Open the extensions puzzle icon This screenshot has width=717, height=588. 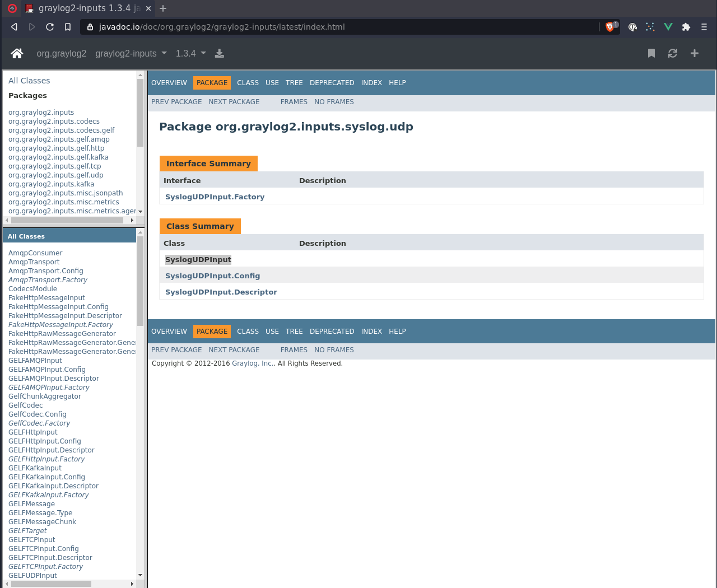686,27
